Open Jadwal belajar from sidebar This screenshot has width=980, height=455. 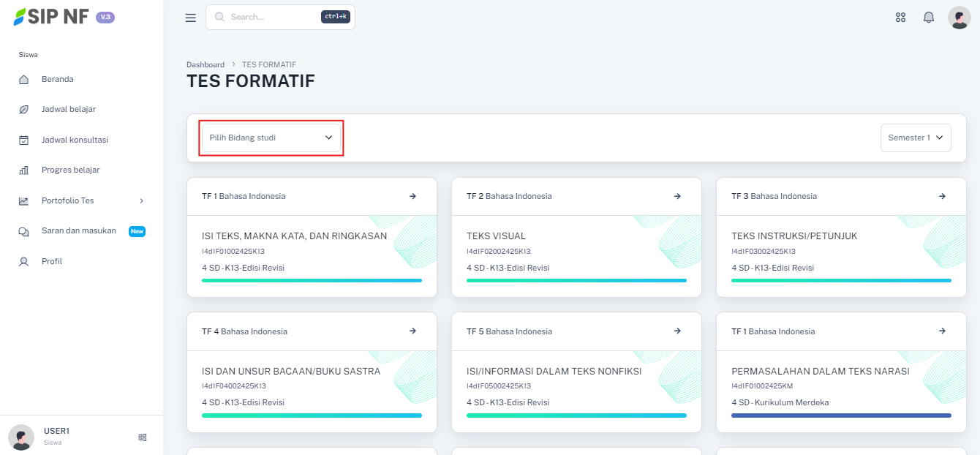pyautogui.click(x=68, y=109)
